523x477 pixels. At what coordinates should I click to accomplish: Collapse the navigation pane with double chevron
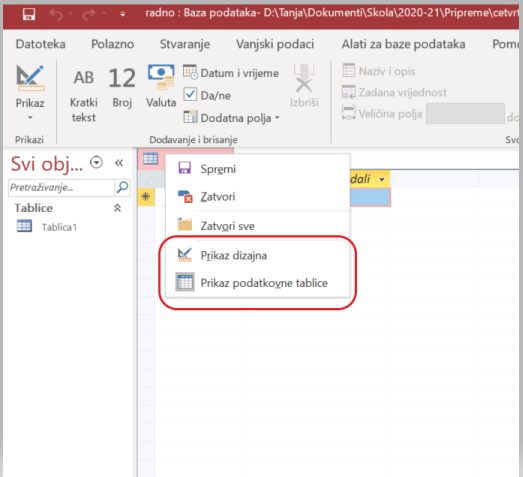coord(119,163)
